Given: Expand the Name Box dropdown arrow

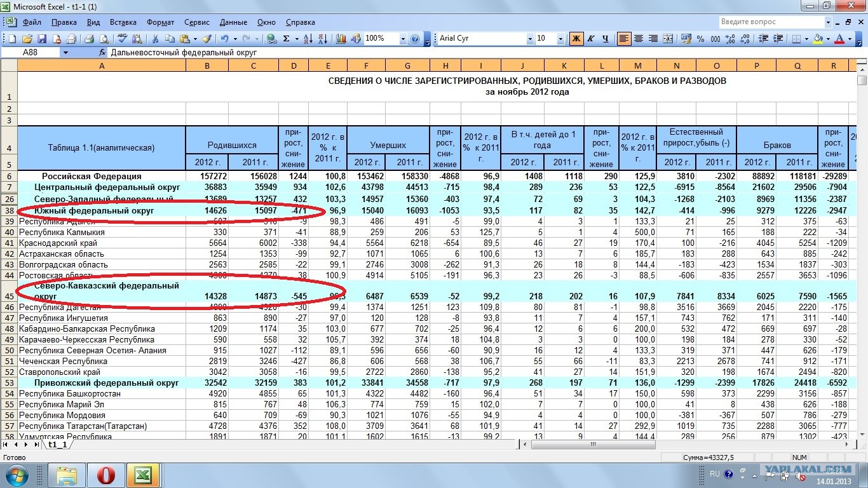Looking at the screenshot, I should [x=65, y=53].
